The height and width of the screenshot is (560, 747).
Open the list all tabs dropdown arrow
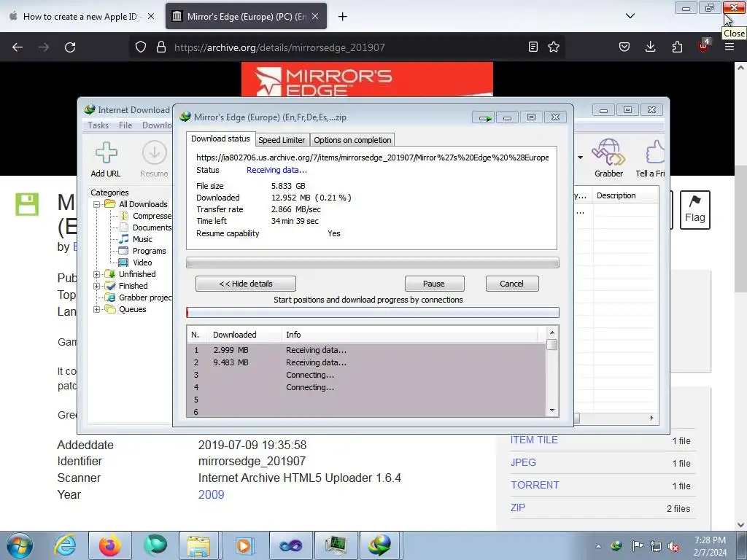pos(630,16)
